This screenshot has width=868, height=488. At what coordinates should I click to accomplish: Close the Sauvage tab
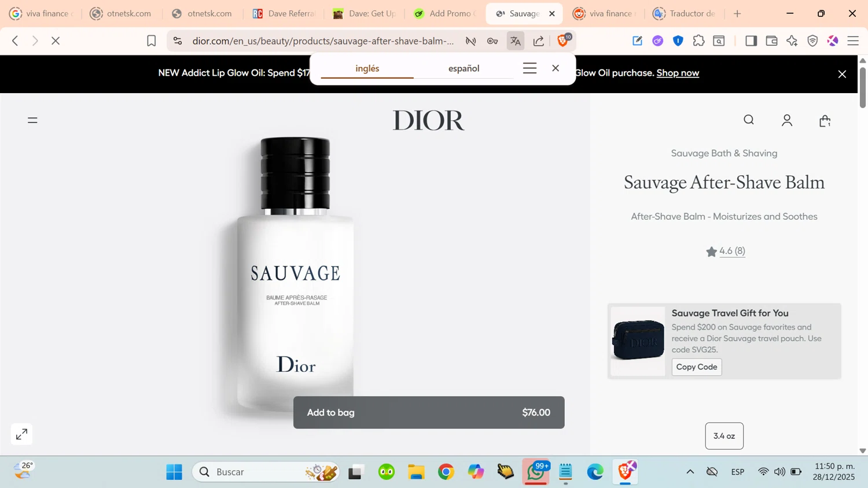click(552, 13)
